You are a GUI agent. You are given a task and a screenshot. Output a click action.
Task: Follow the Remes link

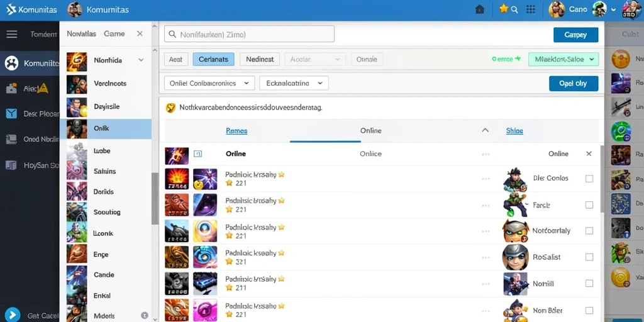point(236,131)
